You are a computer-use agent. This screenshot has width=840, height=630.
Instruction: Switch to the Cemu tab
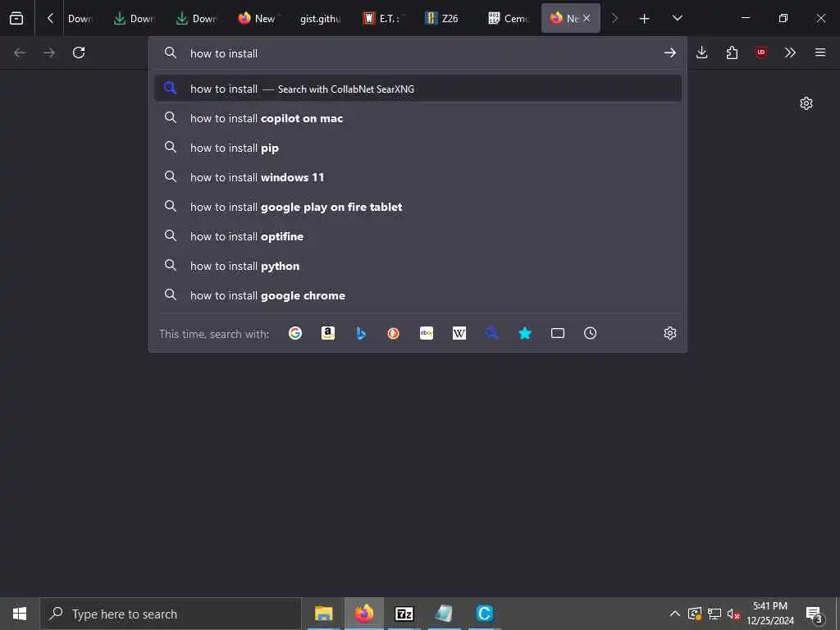tap(507, 19)
